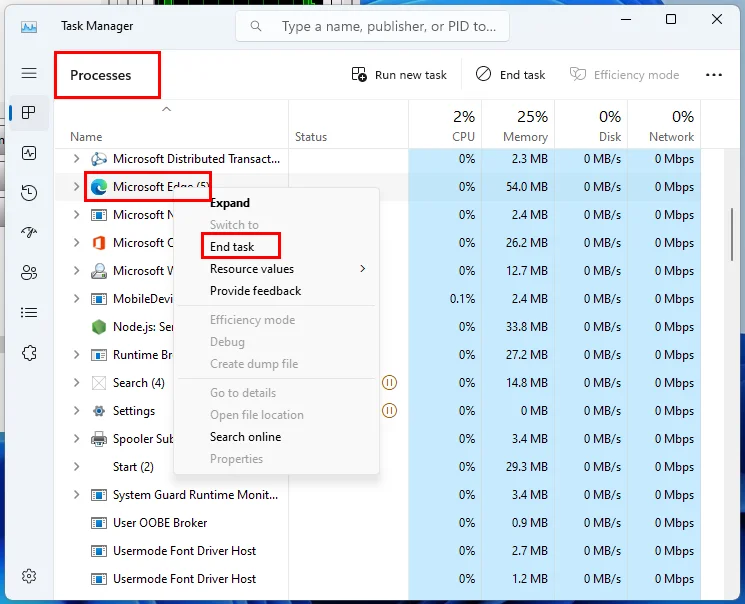
Task: Expand the Microsoft Edge process group
Action: (x=76, y=187)
